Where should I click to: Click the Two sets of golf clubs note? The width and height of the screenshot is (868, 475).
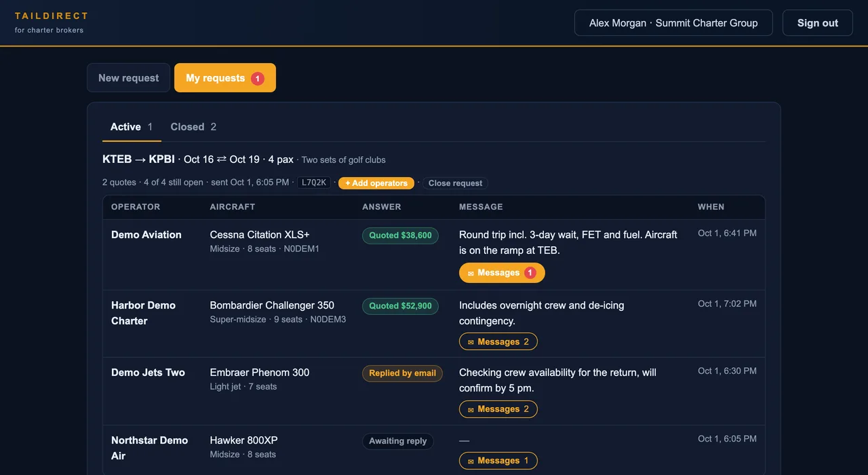343,160
